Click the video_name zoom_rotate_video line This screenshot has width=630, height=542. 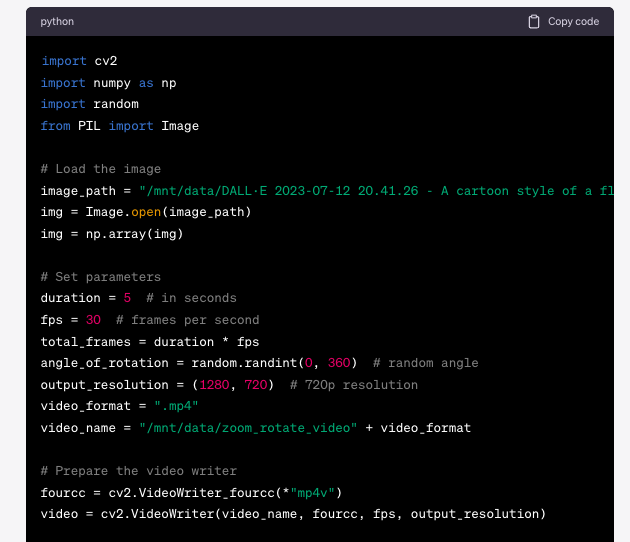pyautogui.click(x=256, y=428)
